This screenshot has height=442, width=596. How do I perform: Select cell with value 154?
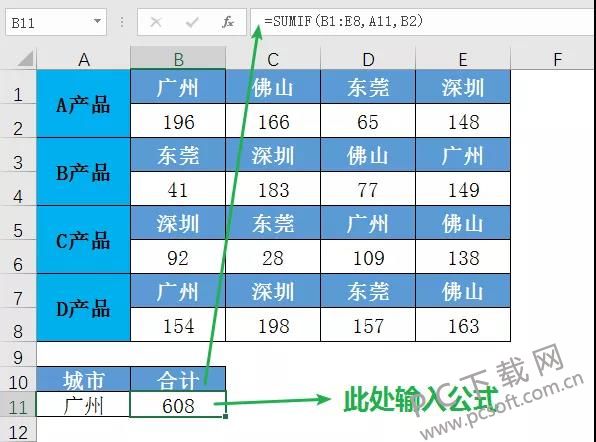[178, 325]
